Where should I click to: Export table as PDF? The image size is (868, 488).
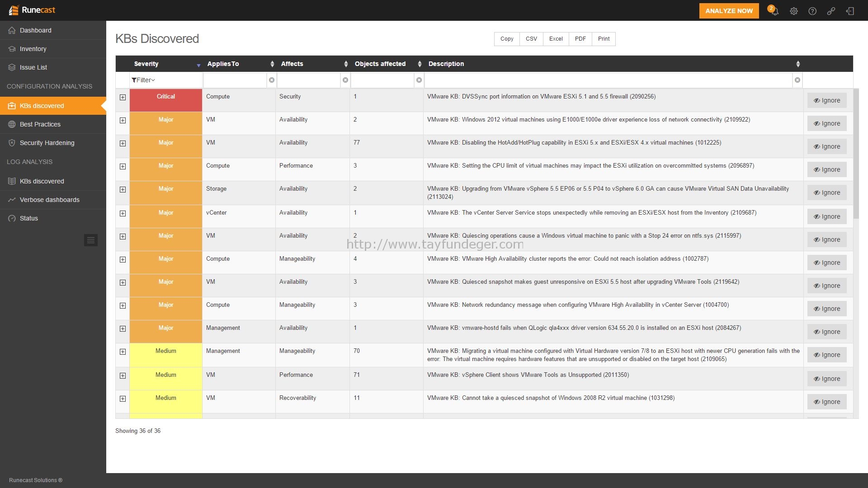(580, 39)
